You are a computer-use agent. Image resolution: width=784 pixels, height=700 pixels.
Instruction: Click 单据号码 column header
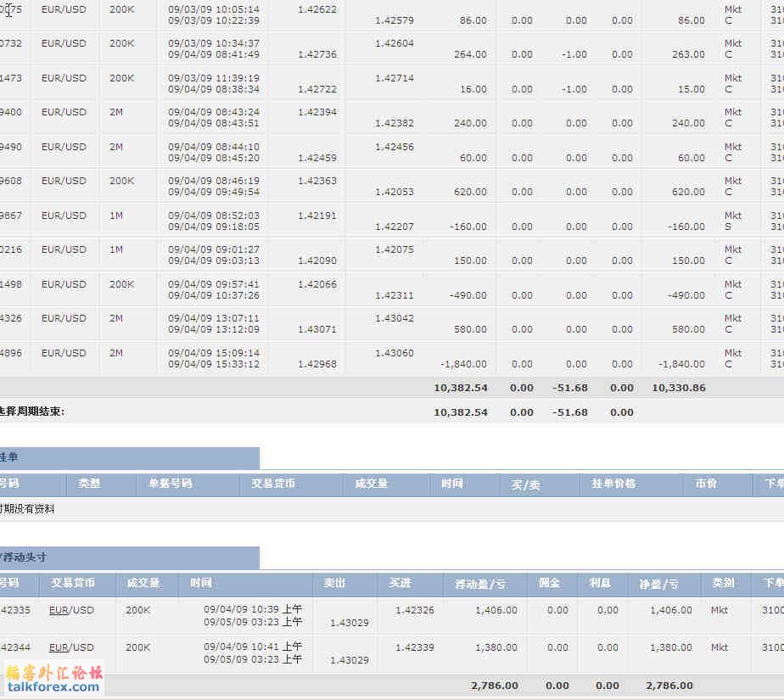[x=171, y=484]
